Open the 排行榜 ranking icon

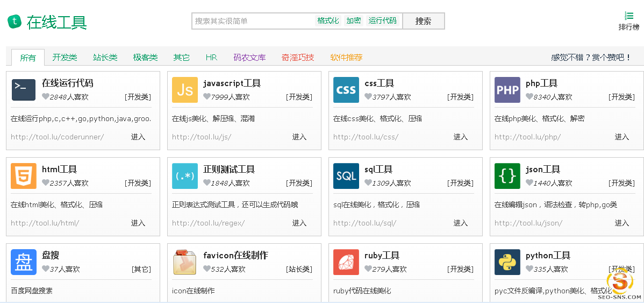point(629,16)
